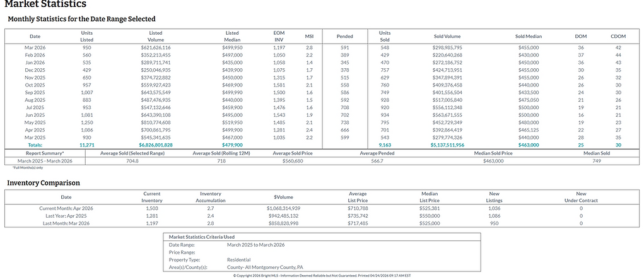
Task: Click the "EOM INV" column header
Action: coord(279,36)
